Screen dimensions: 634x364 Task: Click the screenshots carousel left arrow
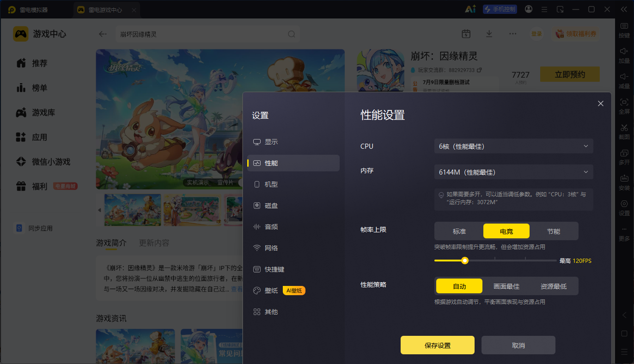pyautogui.click(x=99, y=210)
